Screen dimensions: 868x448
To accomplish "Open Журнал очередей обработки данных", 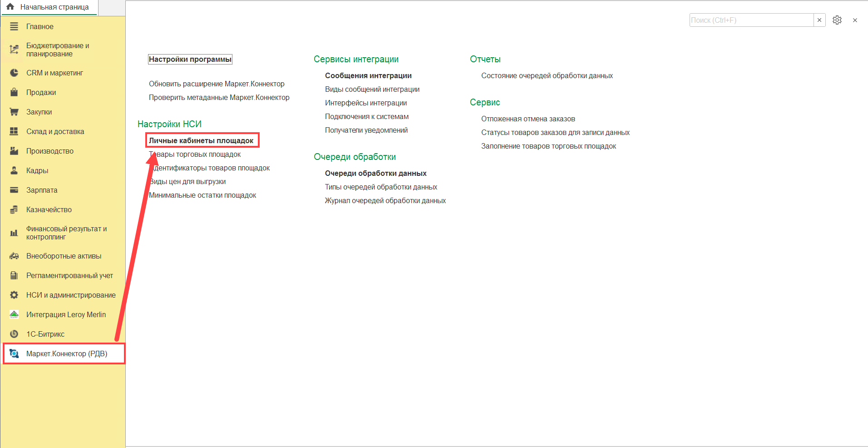I will click(x=385, y=200).
